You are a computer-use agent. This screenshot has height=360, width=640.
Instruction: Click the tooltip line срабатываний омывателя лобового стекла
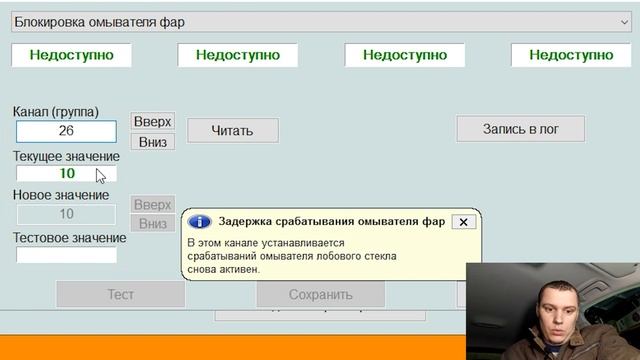292,256
